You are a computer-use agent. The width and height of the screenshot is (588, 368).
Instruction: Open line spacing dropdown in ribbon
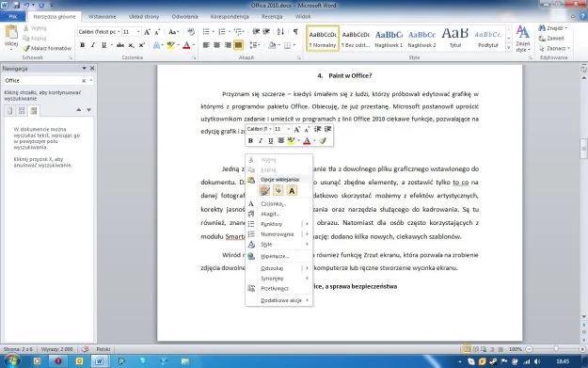pos(255,45)
